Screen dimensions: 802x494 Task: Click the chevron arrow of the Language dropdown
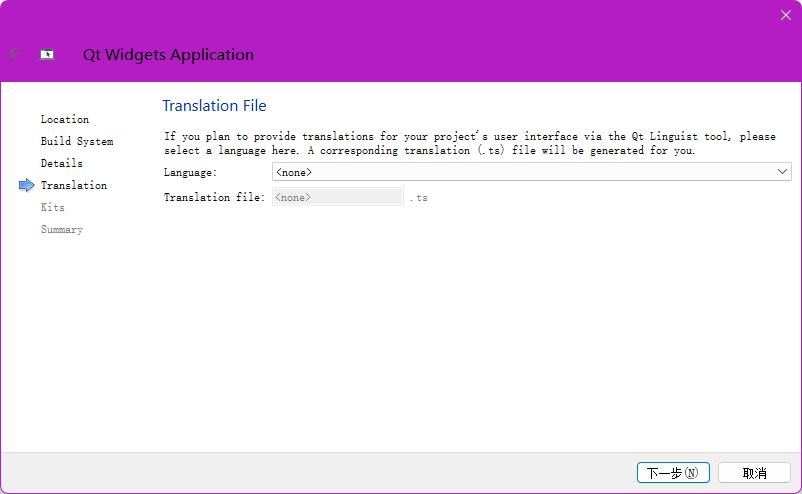point(782,172)
